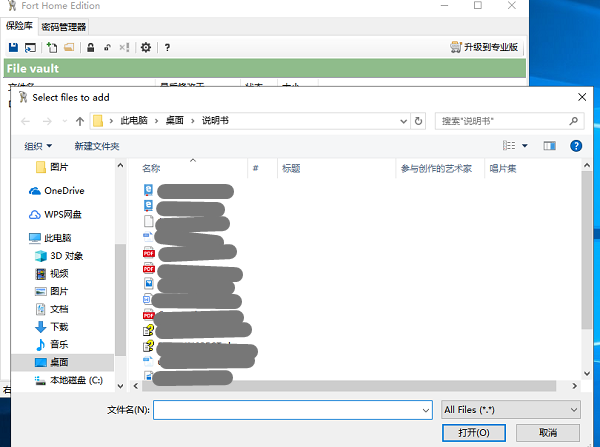Image resolution: width=600 pixels, height=447 pixels.
Task: Open settings via the gear icon
Action: click(x=146, y=47)
